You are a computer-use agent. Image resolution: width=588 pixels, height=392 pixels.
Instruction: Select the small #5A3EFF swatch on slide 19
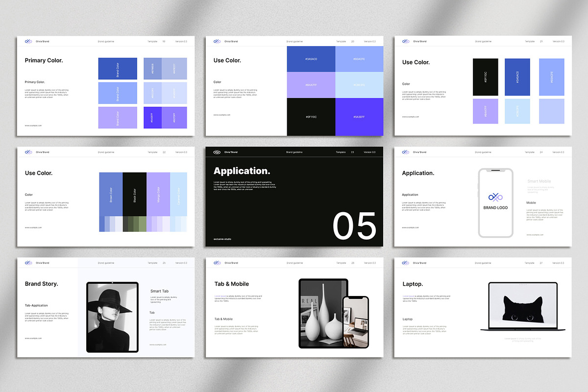(x=152, y=118)
